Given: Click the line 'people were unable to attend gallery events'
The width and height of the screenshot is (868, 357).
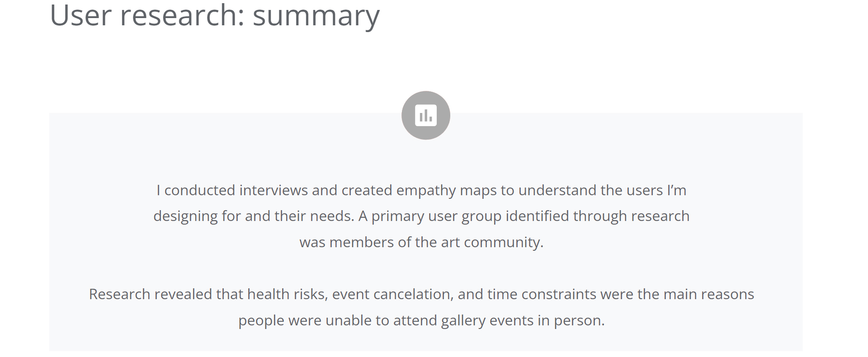Looking at the screenshot, I should pos(421,321).
